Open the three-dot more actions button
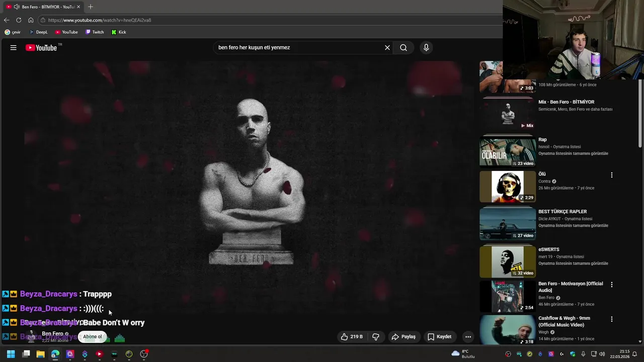 [468, 337]
